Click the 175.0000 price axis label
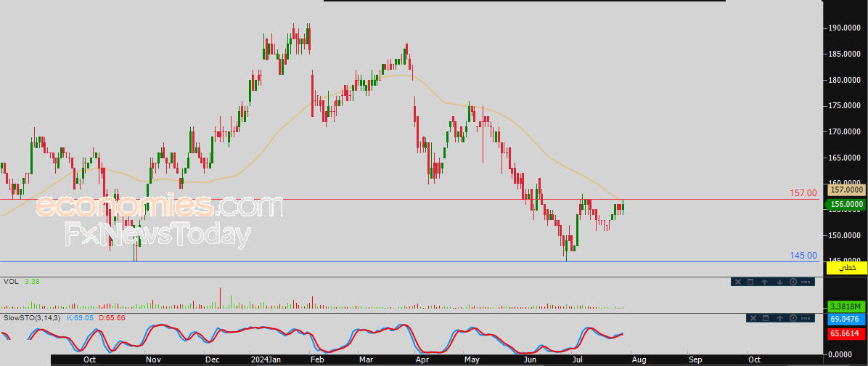Viewport: 868px width, 366px height. [x=845, y=106]
